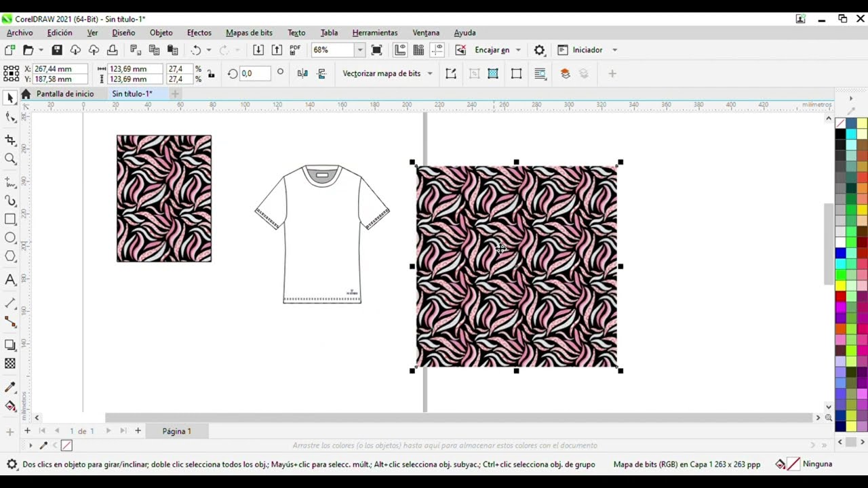This screenshot has width=868, height=488.
Task: Add a new document tab
Action: [174, 94]
